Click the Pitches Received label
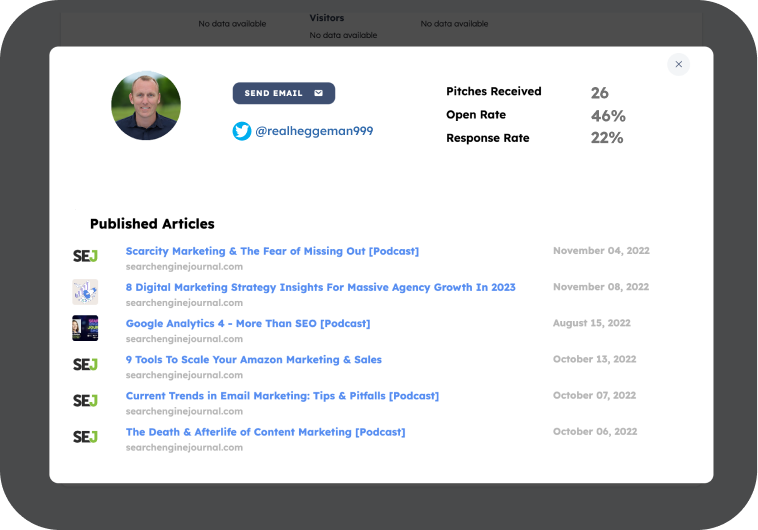The width and height of the screenshot is (758, 530). click(494, 91)
